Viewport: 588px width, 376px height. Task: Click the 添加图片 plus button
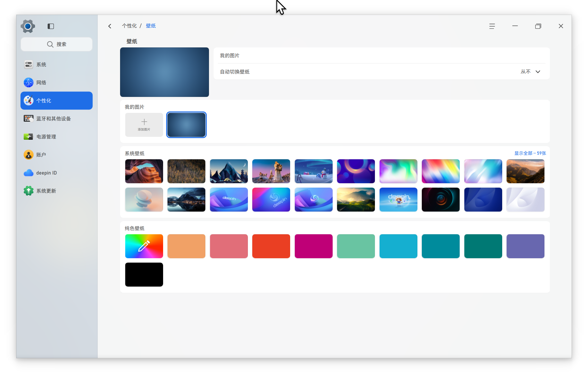coord(144,125)
